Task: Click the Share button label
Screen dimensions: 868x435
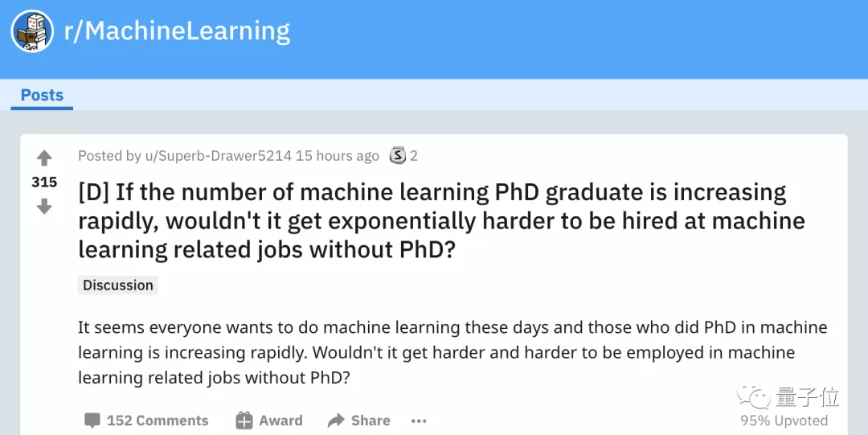Action: [x=371, y=421]
